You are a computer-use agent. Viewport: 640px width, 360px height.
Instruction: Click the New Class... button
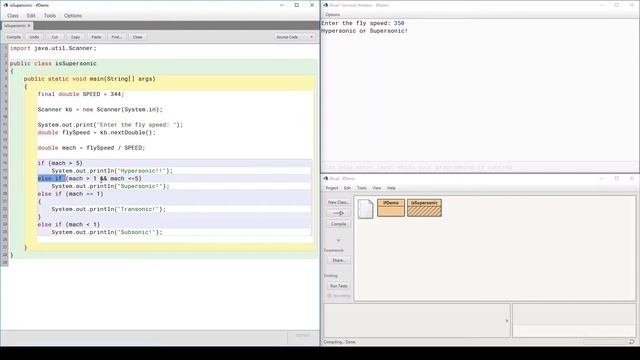(x=338, y=202)
